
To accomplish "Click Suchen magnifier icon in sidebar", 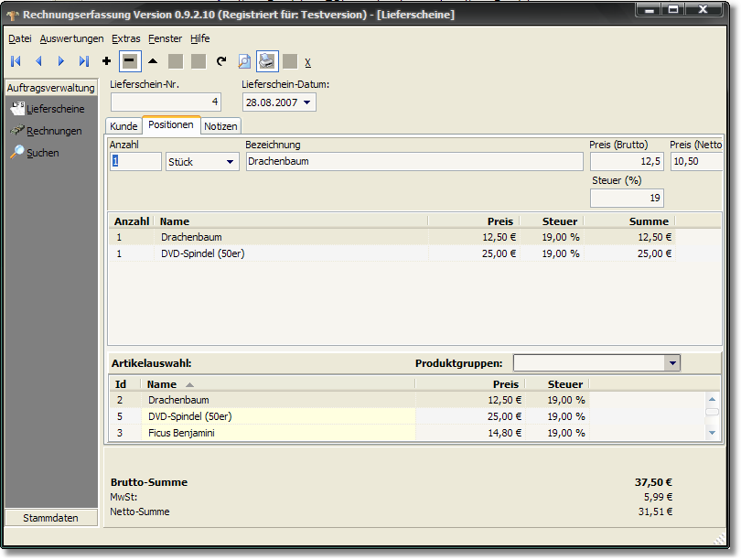I will pyautogui.click(x=17, y=152).
